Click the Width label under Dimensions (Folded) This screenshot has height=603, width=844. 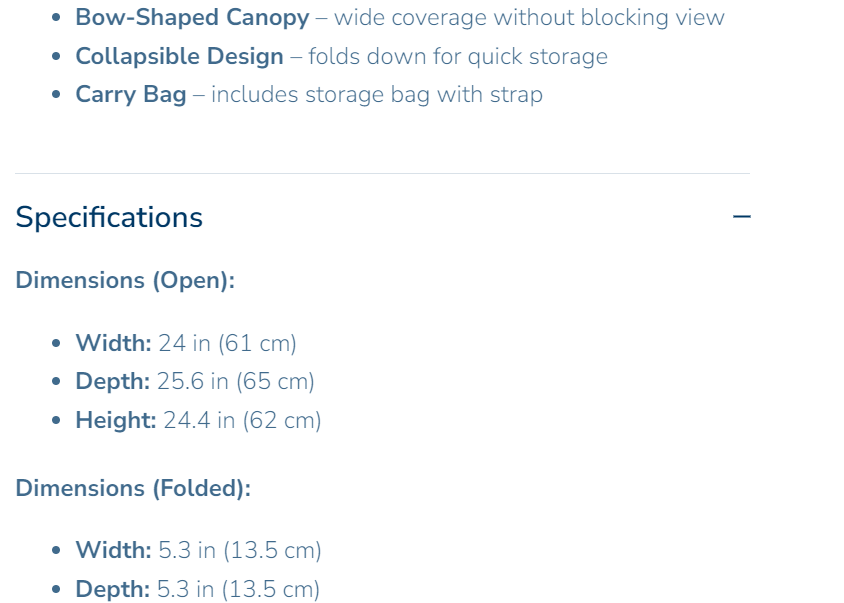point(113,550)
